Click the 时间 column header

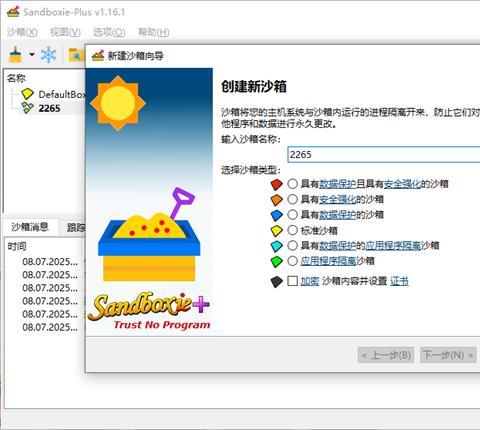click(17, 246)
